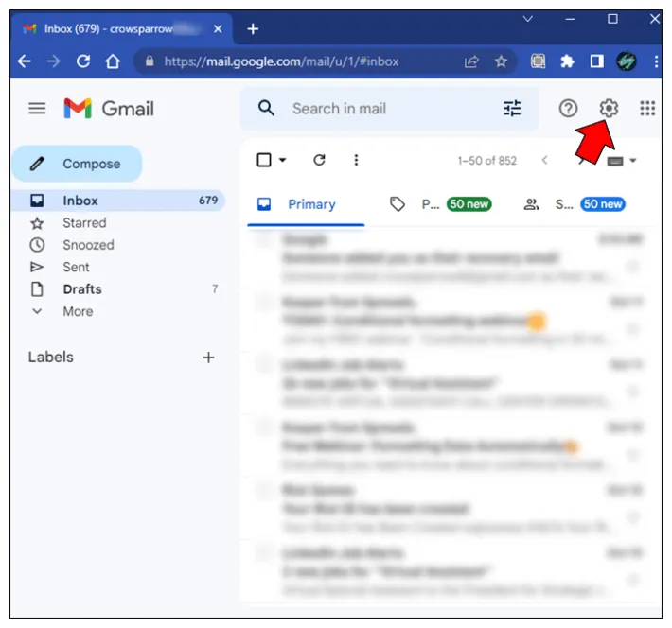This screenshot has height=628, width=672.
Task: Tick the select-all checkbox
Action: 263,160
